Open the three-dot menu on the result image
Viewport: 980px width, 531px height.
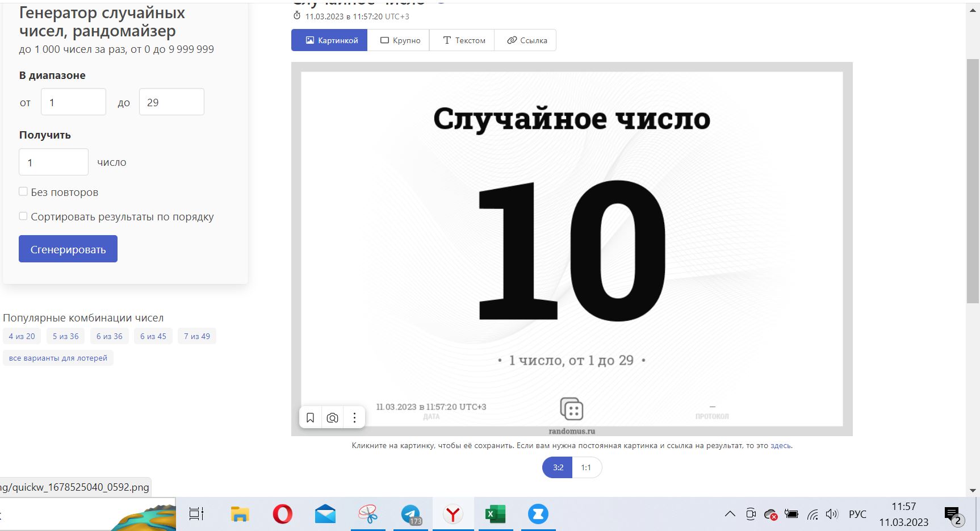pos(354,418)
